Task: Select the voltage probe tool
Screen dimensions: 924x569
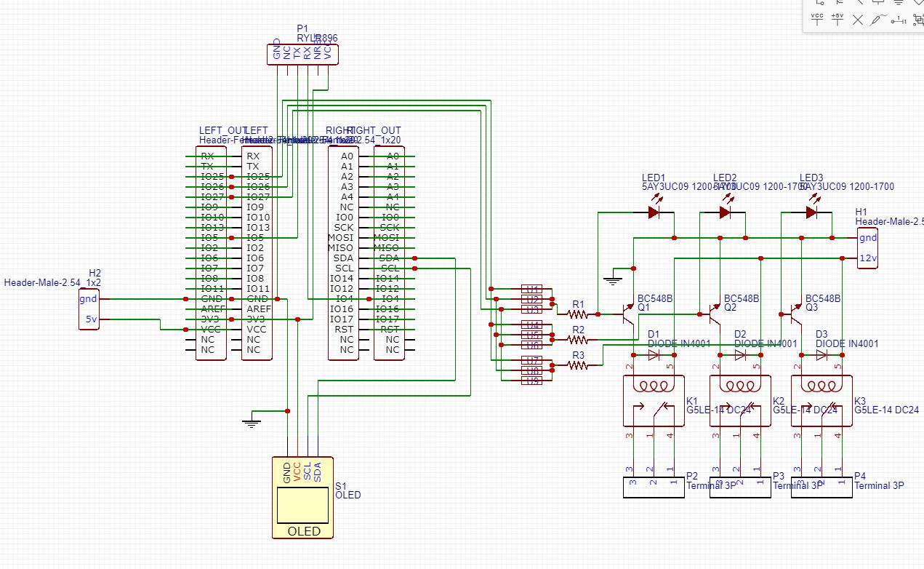Action: (878, 20)
